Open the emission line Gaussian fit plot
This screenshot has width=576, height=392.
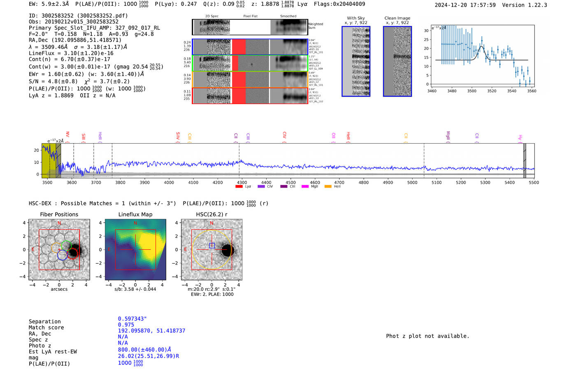click(x=482, y=56)
